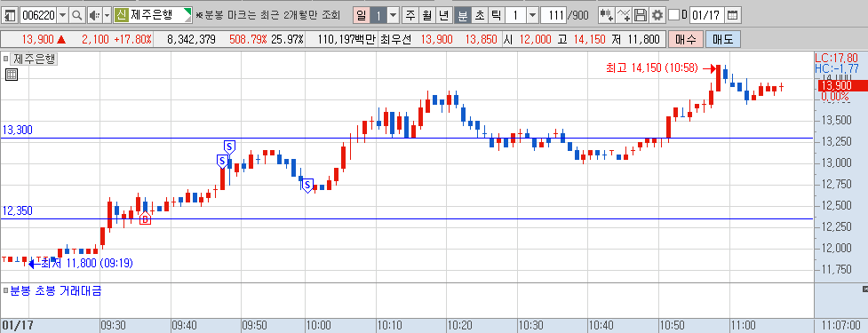This screenshot has width=868, height=333.
Task: Click the B buy marker on chart
Action: coord(145,219)
